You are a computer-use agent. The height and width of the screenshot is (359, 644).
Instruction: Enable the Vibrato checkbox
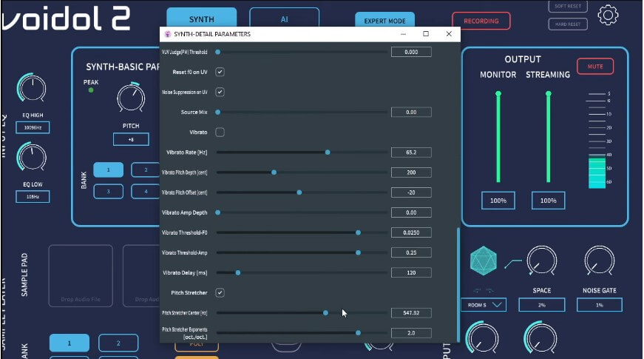tap(220, 132)
